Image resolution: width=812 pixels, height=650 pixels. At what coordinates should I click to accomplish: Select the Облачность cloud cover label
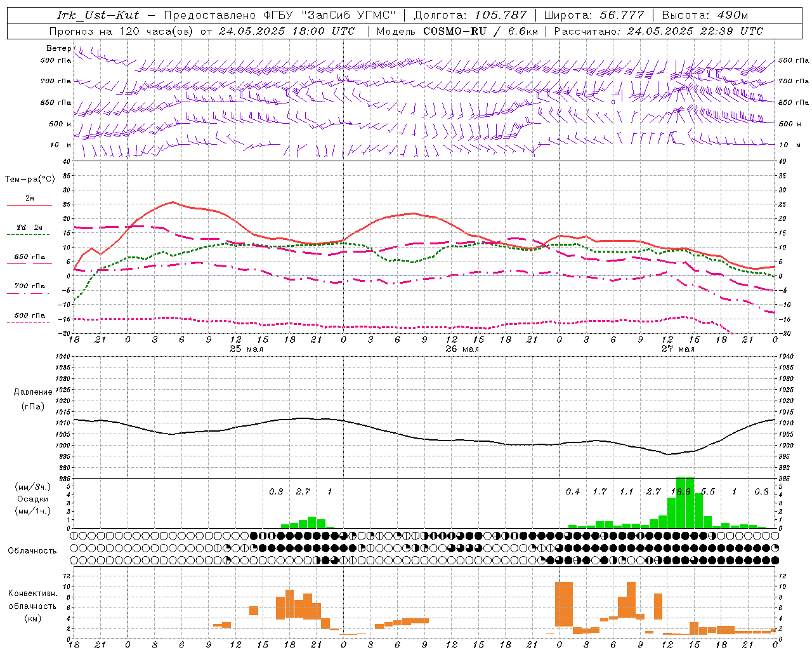(x=32, y=551)
